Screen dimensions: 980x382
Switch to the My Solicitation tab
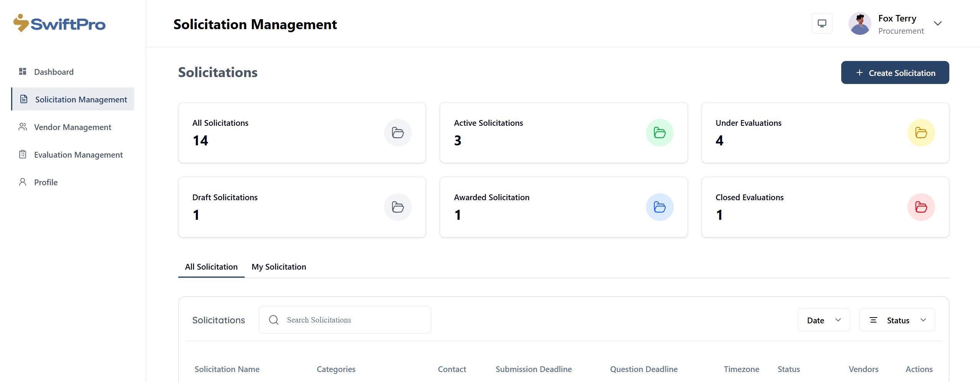pyautogui.click(x=279, y=267)
